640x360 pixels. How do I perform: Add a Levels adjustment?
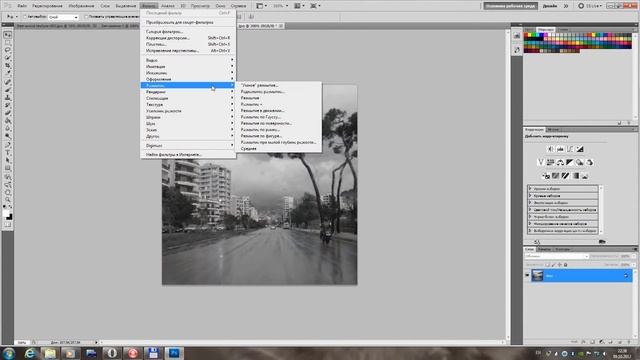coord(560,149)
